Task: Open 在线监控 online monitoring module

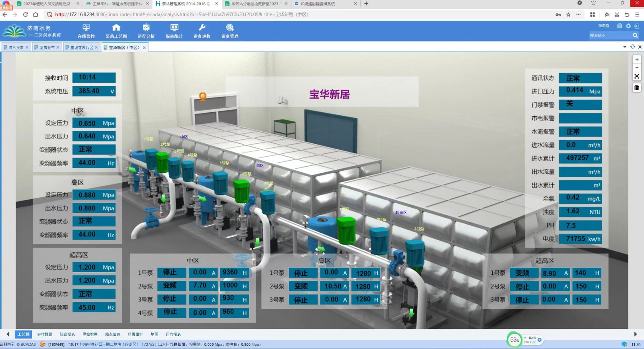Action: [86, 31]
